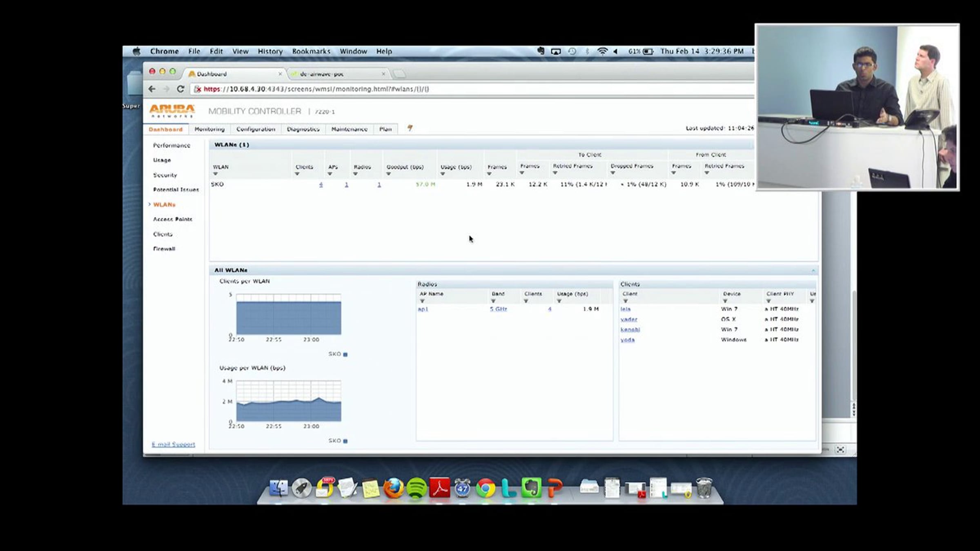Screen dimensions: 980x551
Task: Open Adobe Acrobat from the Dock
Action: coord(439,488)
